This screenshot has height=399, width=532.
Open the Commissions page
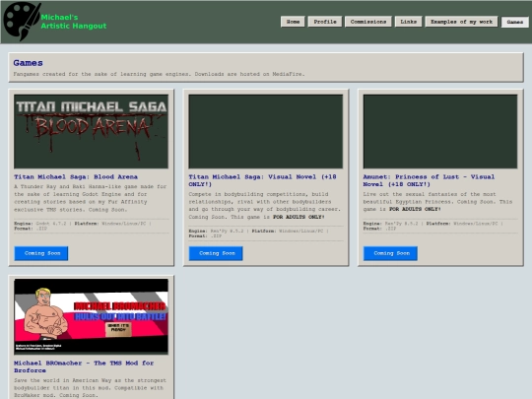coord(368,22)
